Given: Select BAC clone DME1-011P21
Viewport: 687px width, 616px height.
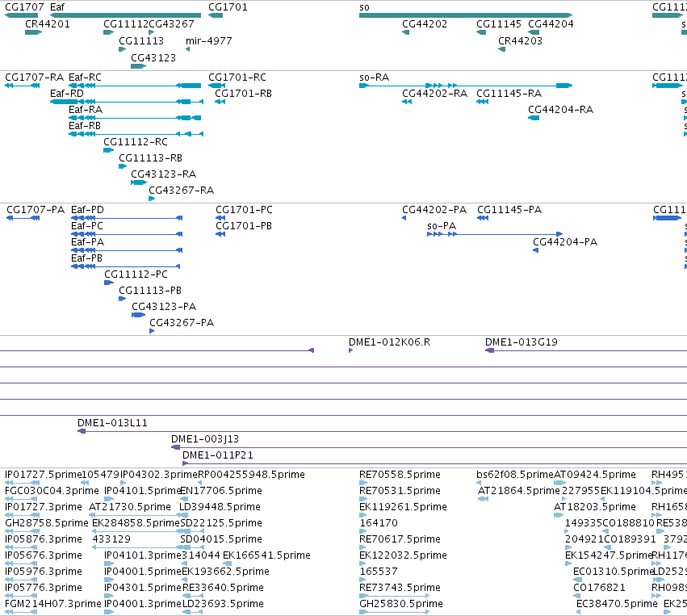Looking at the screenshot, I should (x=218, y=455).
